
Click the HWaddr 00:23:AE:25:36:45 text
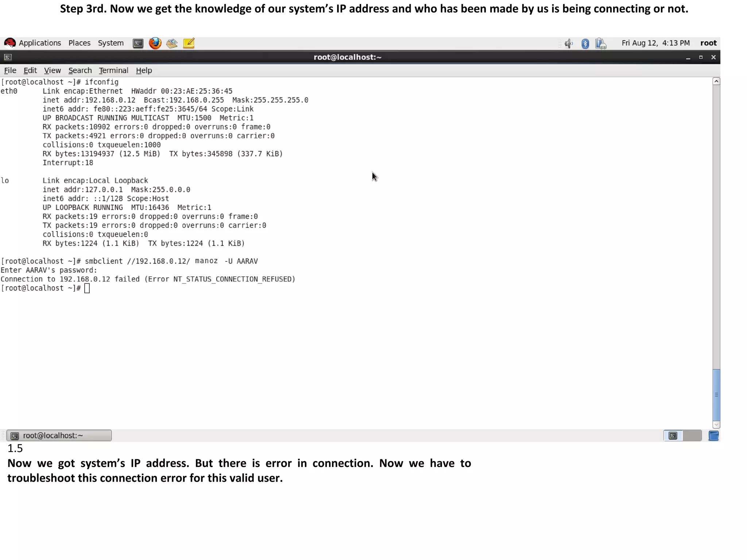(x=182, y=91)
